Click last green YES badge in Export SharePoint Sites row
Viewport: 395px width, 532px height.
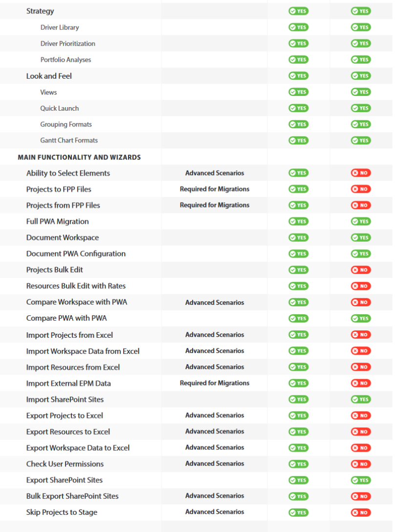pos(361,480)
